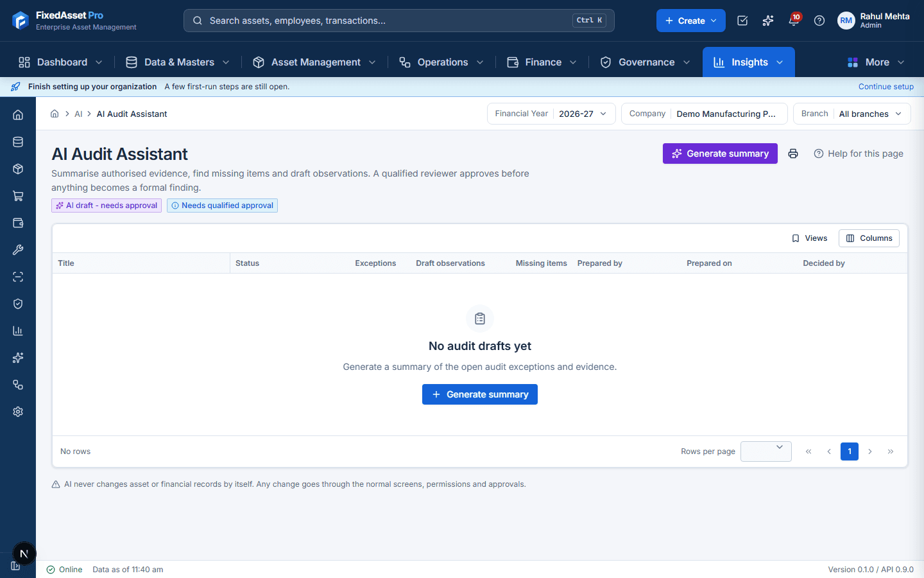Click the print icon beside Generate summary
Viewport: 924px width, 578px height.
(x=793, y=153)
